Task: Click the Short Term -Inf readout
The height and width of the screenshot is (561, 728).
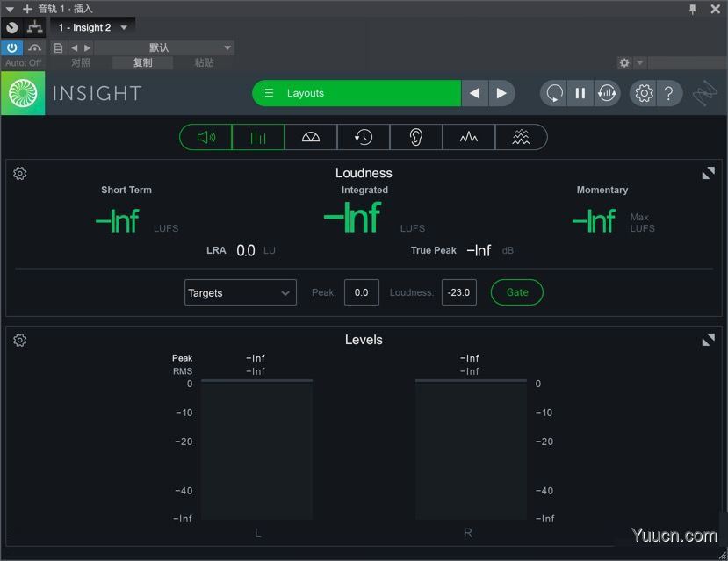Action: point(118,221)
